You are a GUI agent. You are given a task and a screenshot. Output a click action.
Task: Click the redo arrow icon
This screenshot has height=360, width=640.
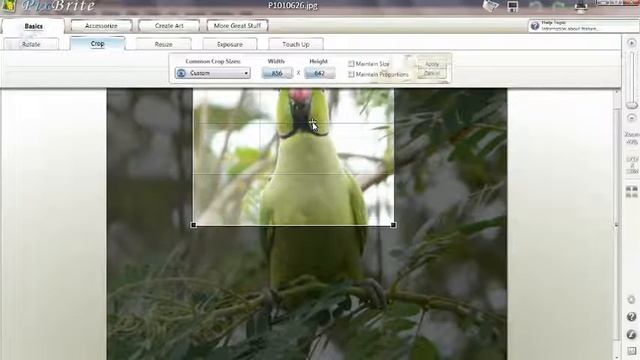pos(558,7)
